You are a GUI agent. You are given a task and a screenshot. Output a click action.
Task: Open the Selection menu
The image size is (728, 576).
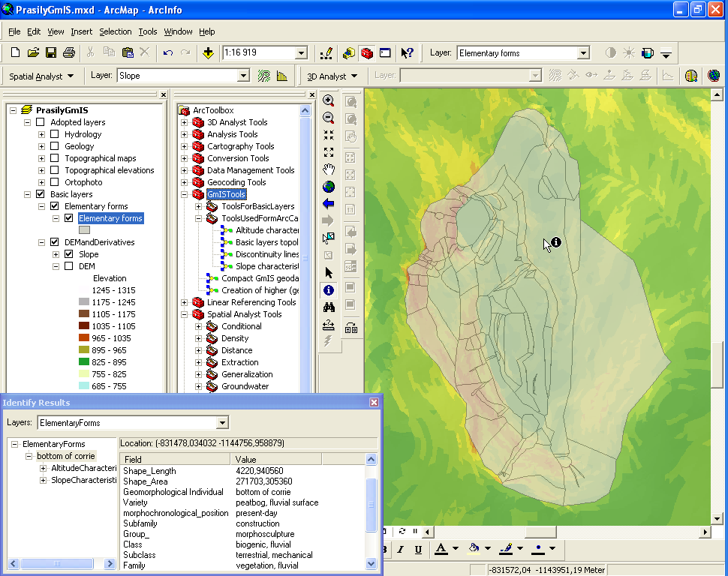pos(115,31)
